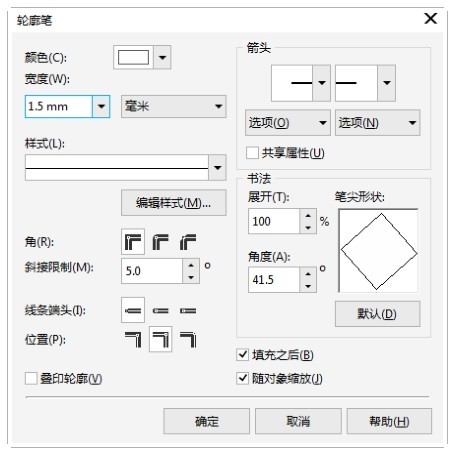Screen dimensions: 454x454
Task: Set outline position to outside icon
Action: click(x=133, y=339)
